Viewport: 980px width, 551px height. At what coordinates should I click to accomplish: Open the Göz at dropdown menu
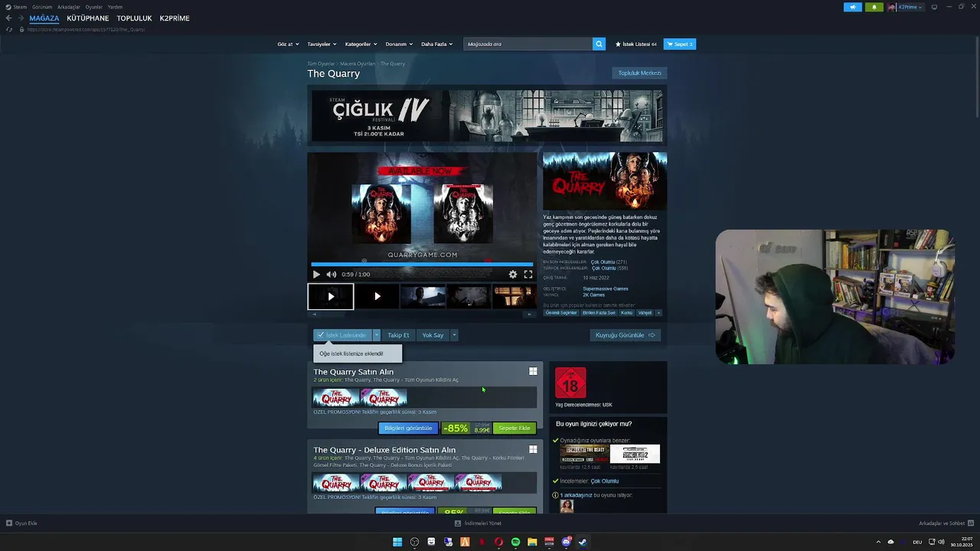tap(287, 44)
